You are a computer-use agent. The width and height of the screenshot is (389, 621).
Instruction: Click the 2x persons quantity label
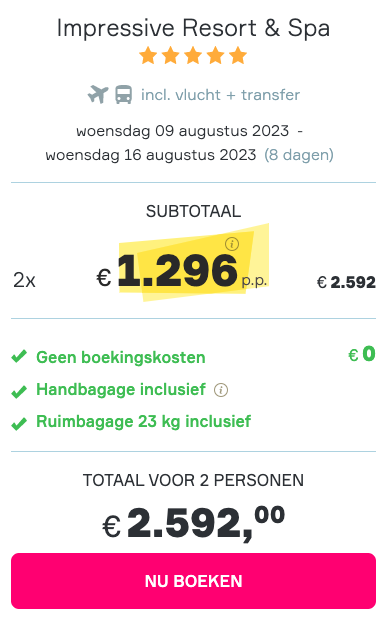24,280
